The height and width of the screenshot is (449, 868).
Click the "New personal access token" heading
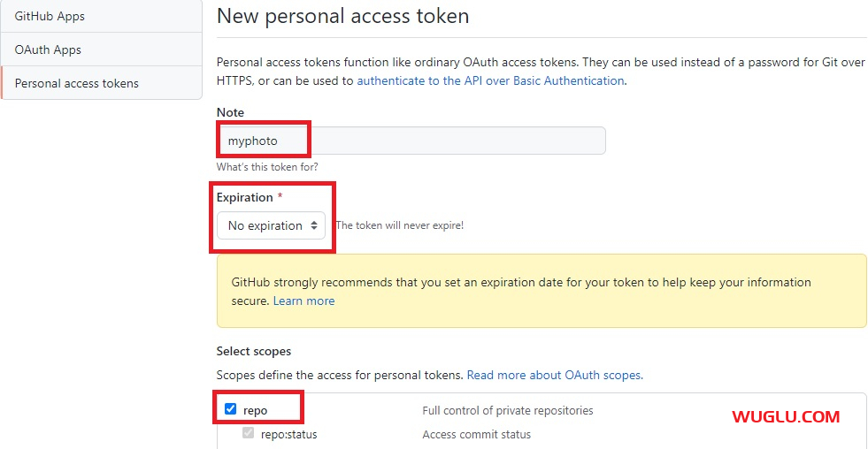click(x=342, y=16)
